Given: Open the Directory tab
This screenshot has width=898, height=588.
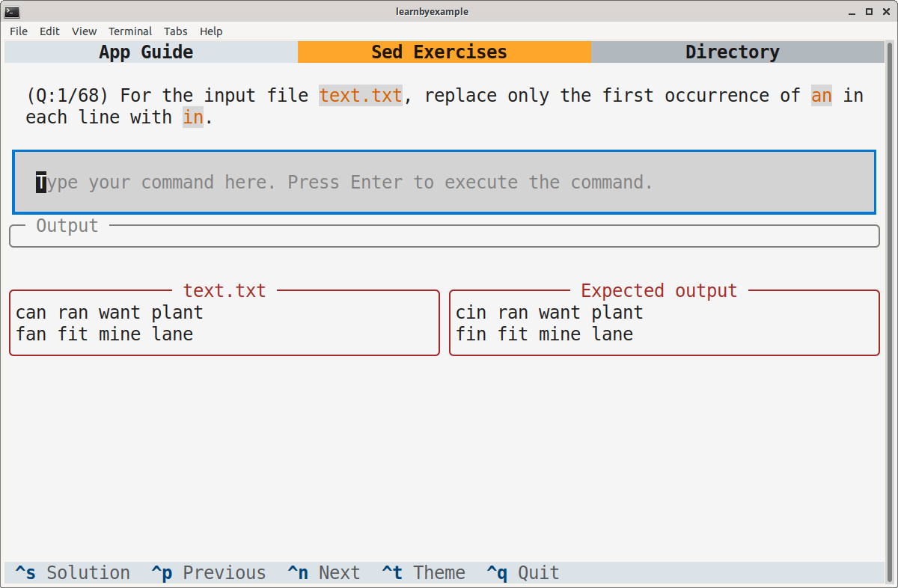Looking at the screenshot, I should click(733, 52).
